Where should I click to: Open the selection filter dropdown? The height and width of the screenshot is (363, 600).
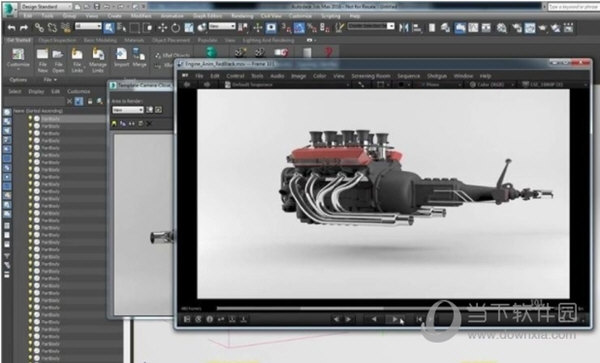88,26
